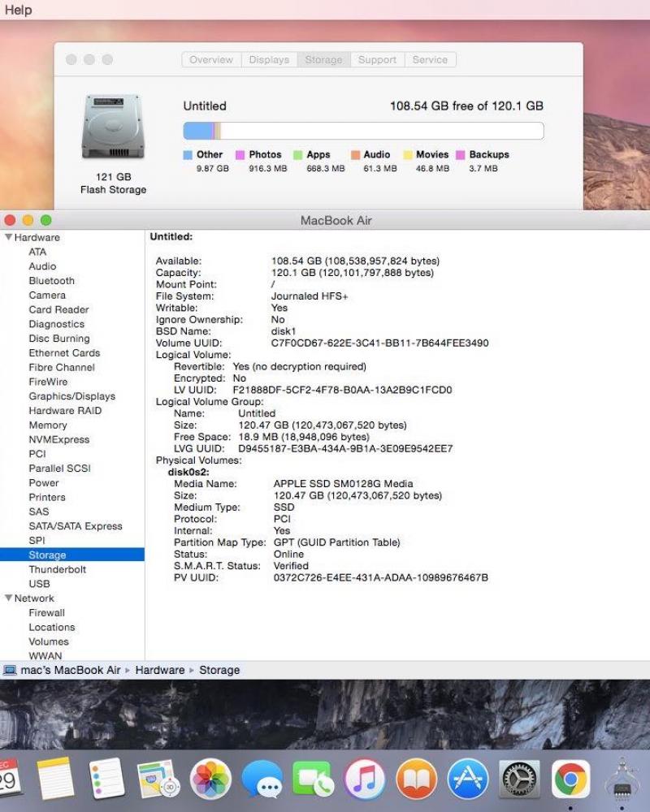Click the flash storage drive icon

coord(113,127)
